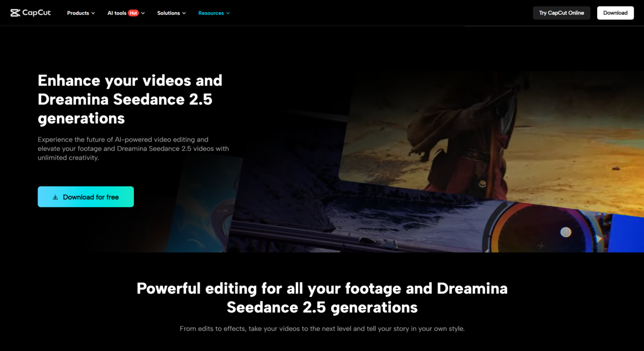Open the Resources dropdown
Screen dimensions: 644x351
[214, 13]
